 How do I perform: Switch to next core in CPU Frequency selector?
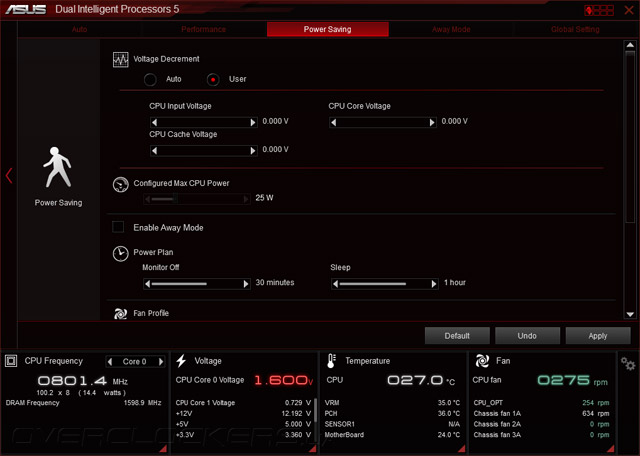161,362
